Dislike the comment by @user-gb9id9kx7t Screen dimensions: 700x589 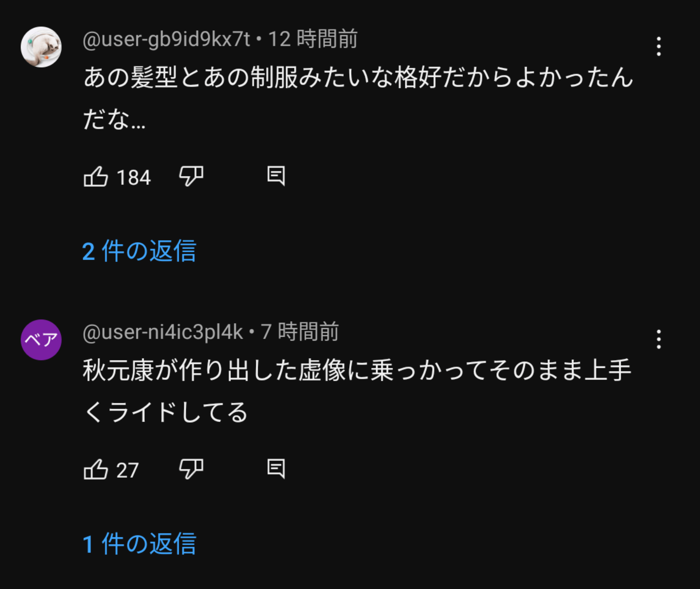pos(191,176)
